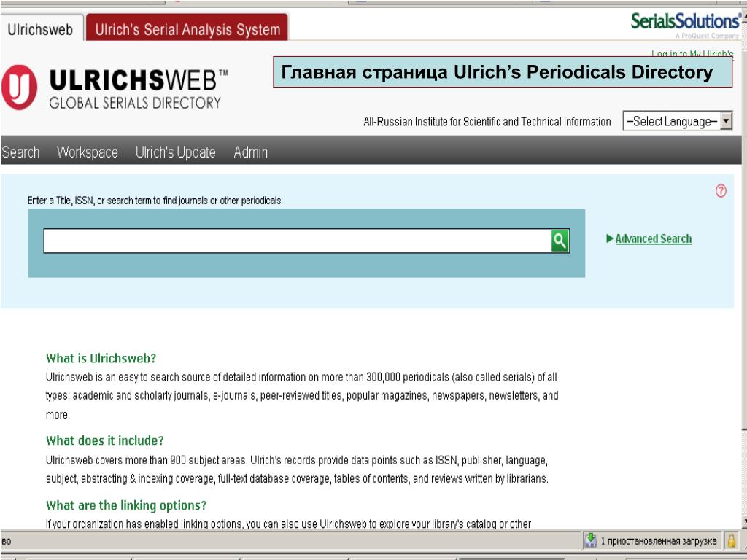
Task: Focus the title or ISSN search field
Action: point(298,241)
